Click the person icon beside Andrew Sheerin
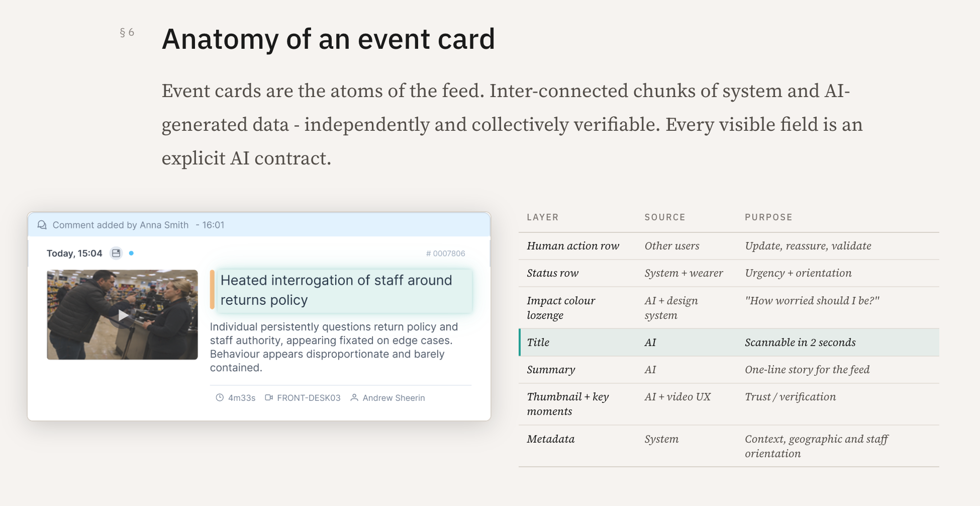Image resolution: width=980 pixels, height=506 pixels. pyautogui.click(x=354, y=397)
